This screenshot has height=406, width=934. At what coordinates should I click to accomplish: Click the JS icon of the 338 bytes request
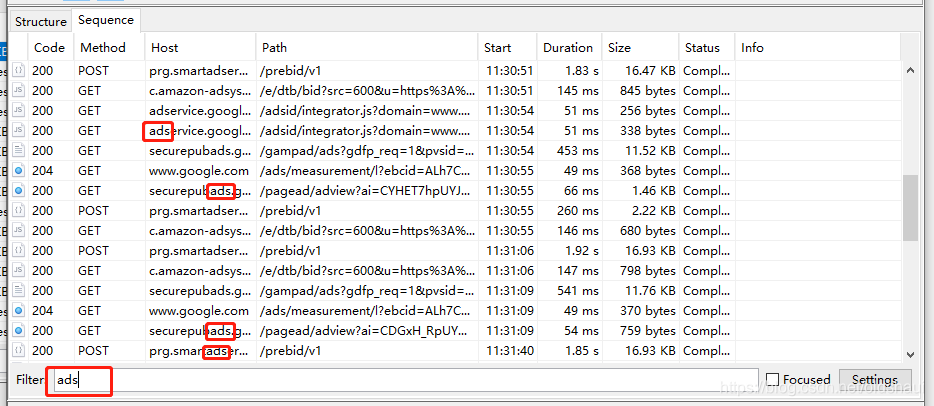tap(18, 130)
